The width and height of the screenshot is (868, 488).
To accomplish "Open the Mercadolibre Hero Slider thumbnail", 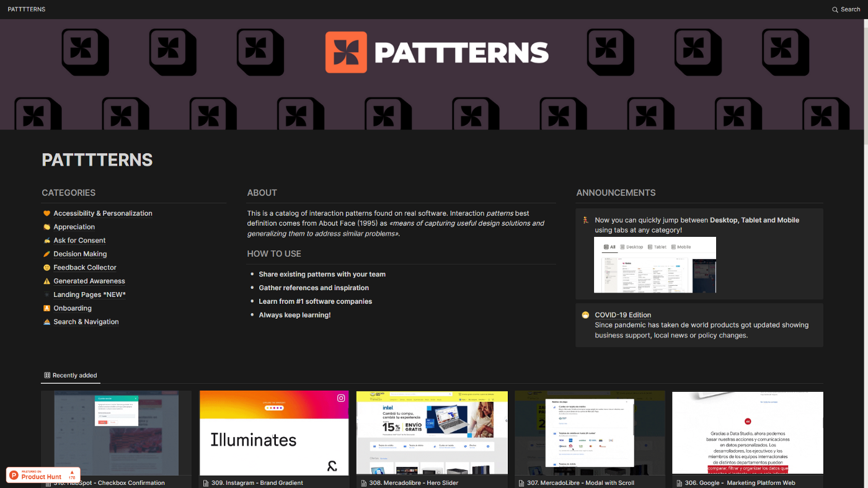I will (x=432, y=433).
